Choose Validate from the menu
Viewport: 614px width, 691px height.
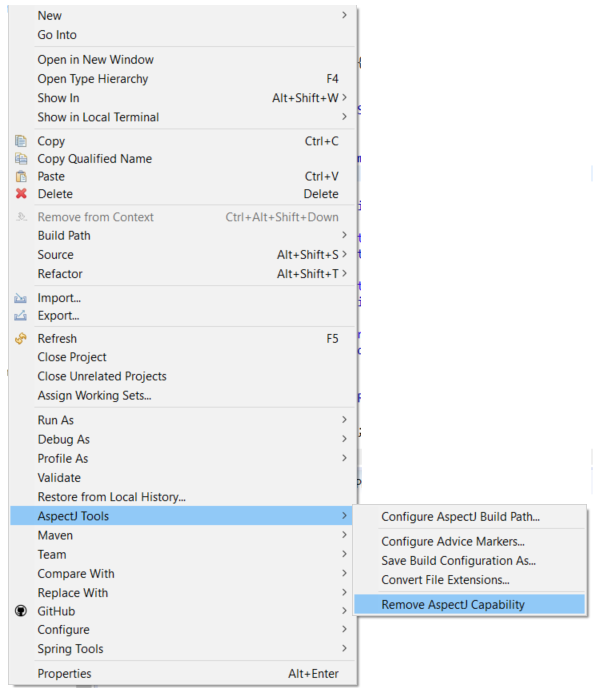coord(182,478)
